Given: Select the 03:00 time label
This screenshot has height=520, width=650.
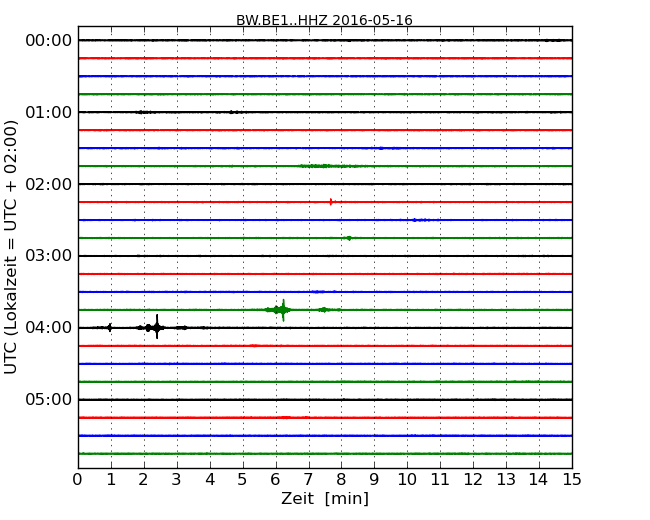Looking at the screenshot, I should [49, 256].
